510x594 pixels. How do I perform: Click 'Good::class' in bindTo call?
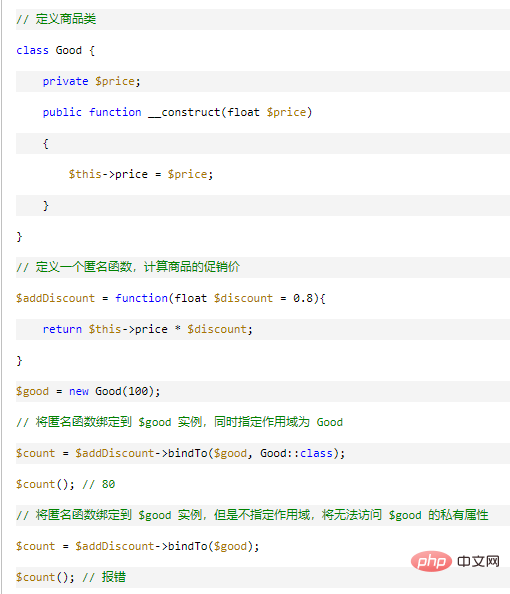tap(296, 453)
